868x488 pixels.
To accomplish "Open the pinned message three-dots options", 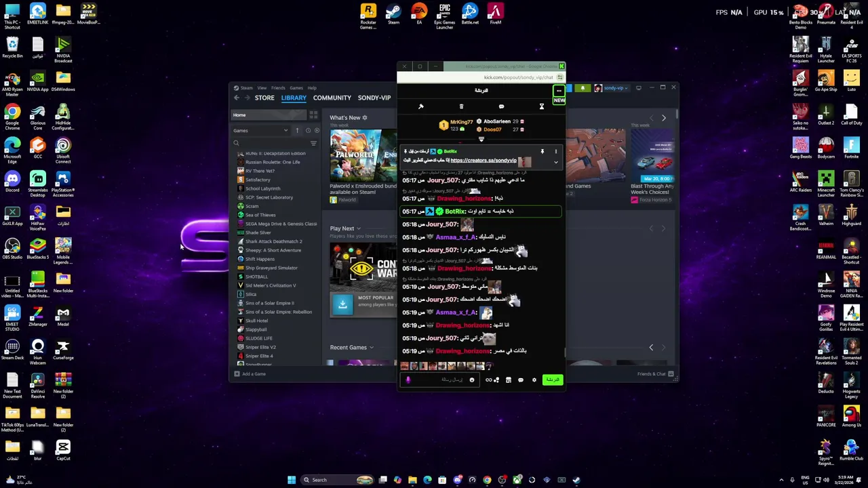I will 555,151.
